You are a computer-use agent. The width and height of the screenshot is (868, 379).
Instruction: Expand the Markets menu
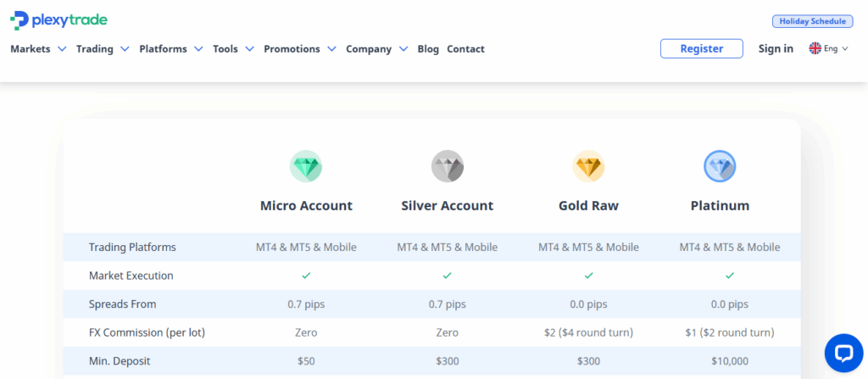38,49
